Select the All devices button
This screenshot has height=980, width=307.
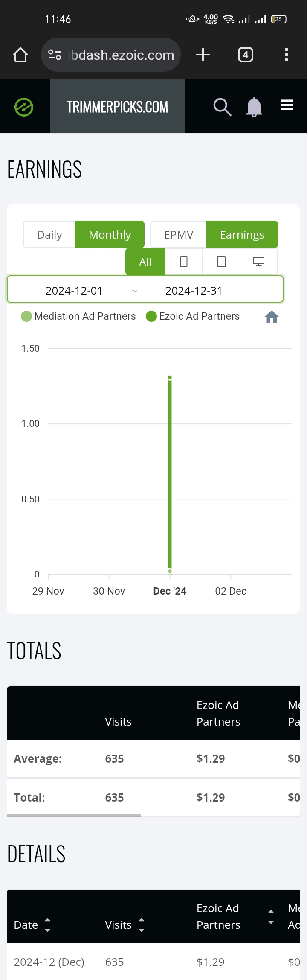click(145, 262)
